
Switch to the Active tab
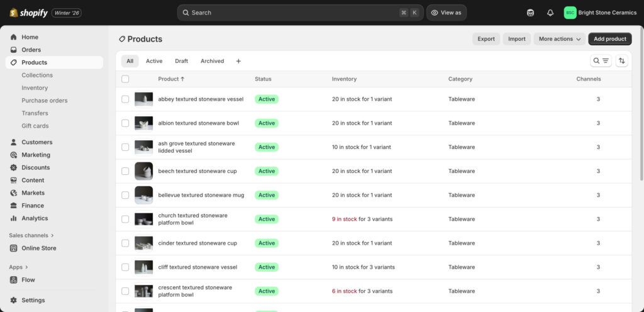154,61
